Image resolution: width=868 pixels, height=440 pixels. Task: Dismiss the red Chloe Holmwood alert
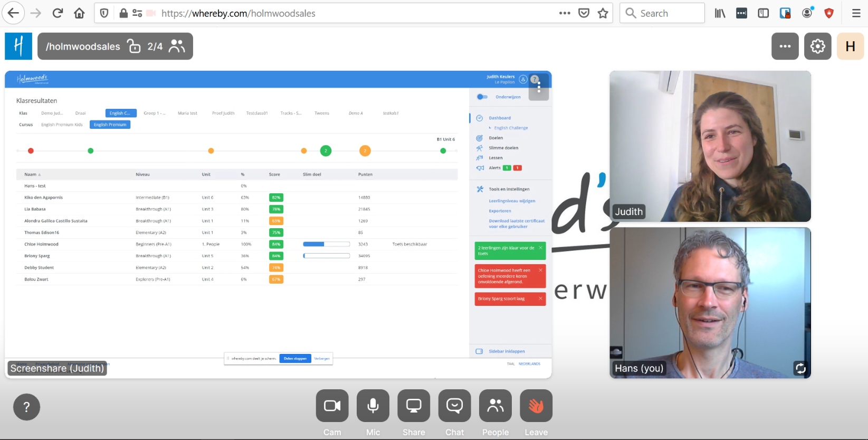tap(540, 270)
